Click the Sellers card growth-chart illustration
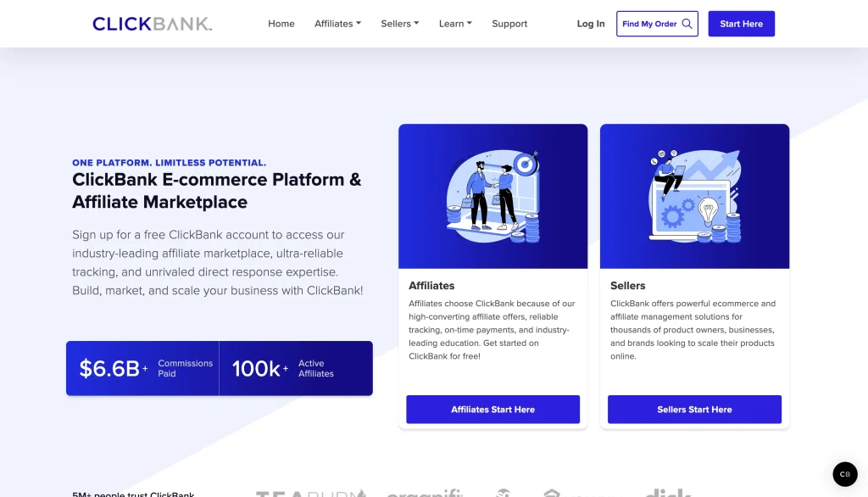868x497 pixels. coord(694,195)
